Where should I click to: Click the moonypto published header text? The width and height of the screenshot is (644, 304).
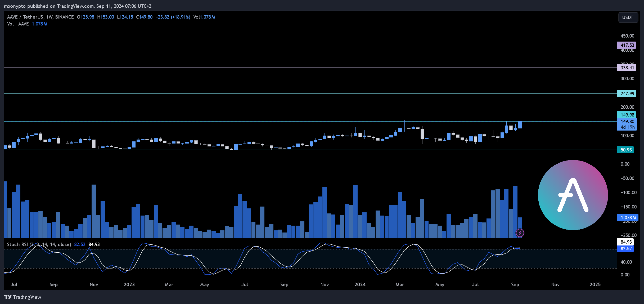(x=78, y=6)
